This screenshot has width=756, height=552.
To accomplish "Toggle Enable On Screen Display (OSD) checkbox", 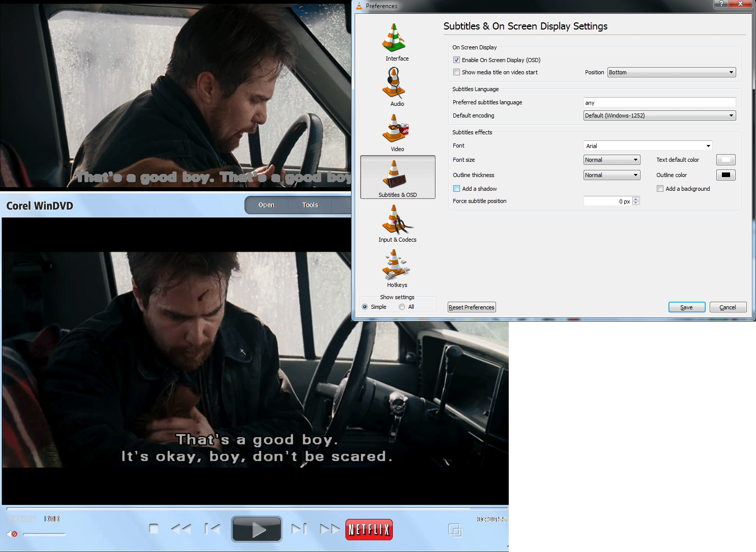I will 456,60.
